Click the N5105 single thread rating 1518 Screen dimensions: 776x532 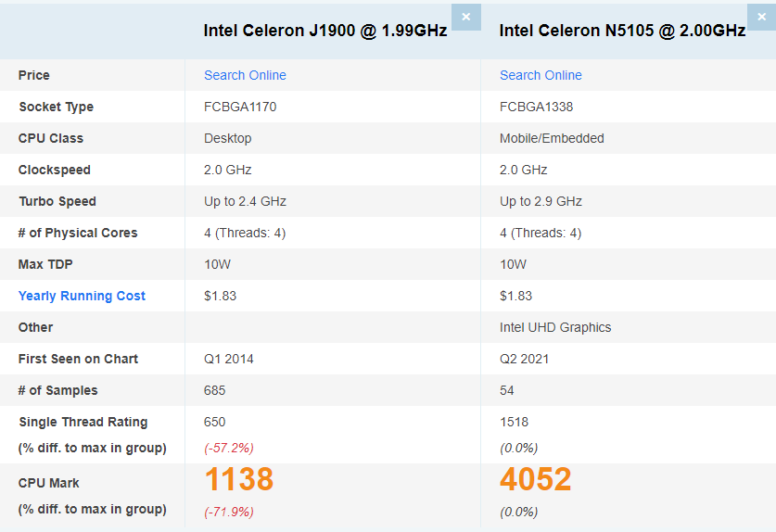(x=514, y=422)
